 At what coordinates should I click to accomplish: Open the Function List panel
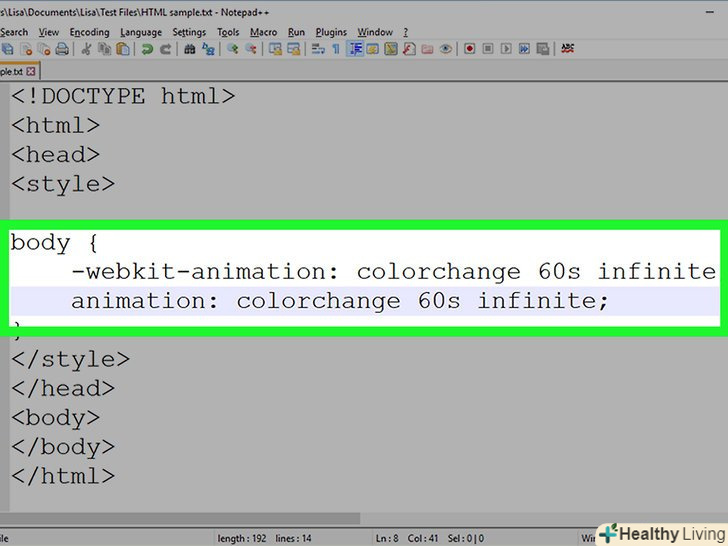(x=409, y=49)
